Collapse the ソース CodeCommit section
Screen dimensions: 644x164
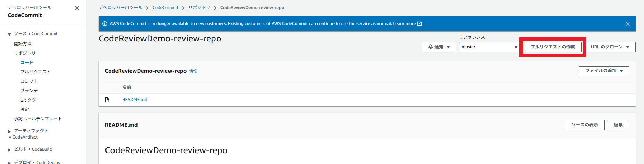(x=9, y=34)
